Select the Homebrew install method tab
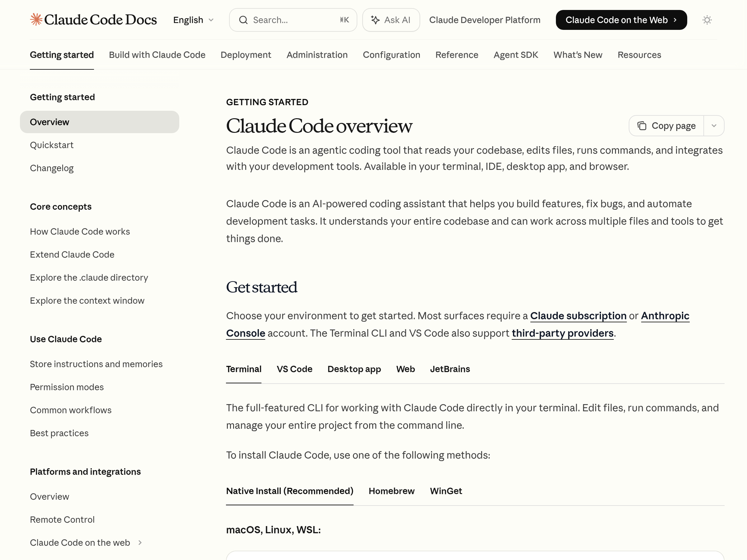 (x=392, y=491)
